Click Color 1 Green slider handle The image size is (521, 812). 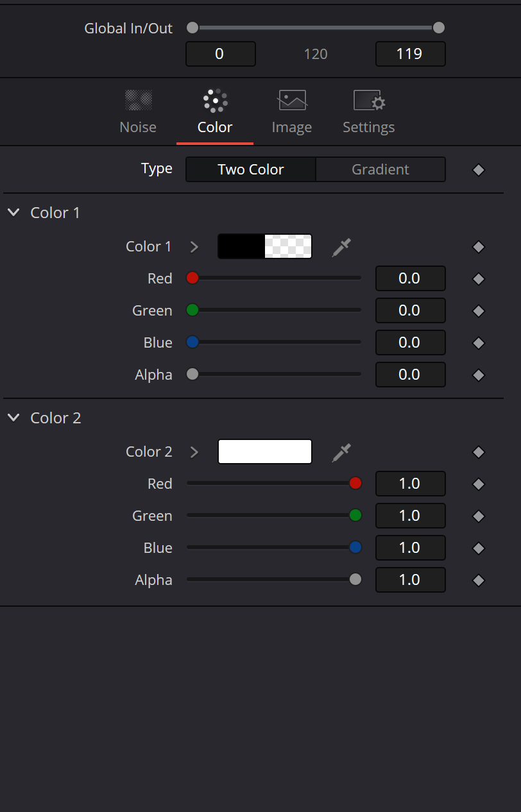pos(192,310)
